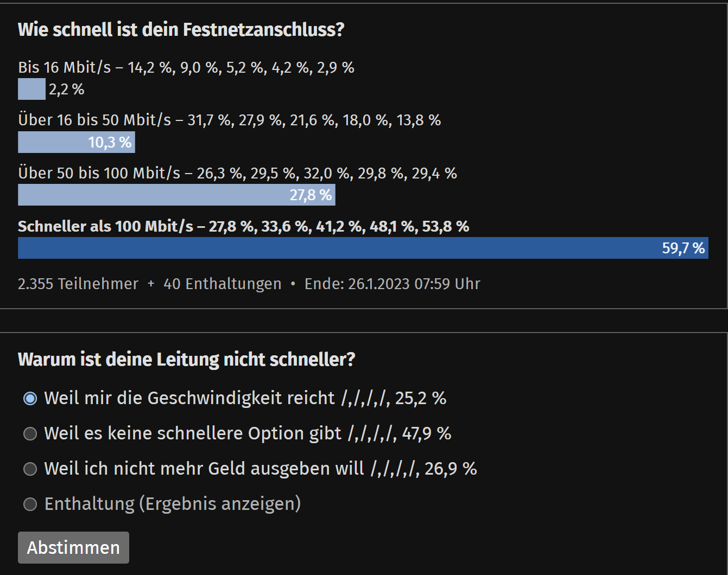Click the 'Wie schnell ist dein Festnetzanschluss?' heading

pos(181,29)
